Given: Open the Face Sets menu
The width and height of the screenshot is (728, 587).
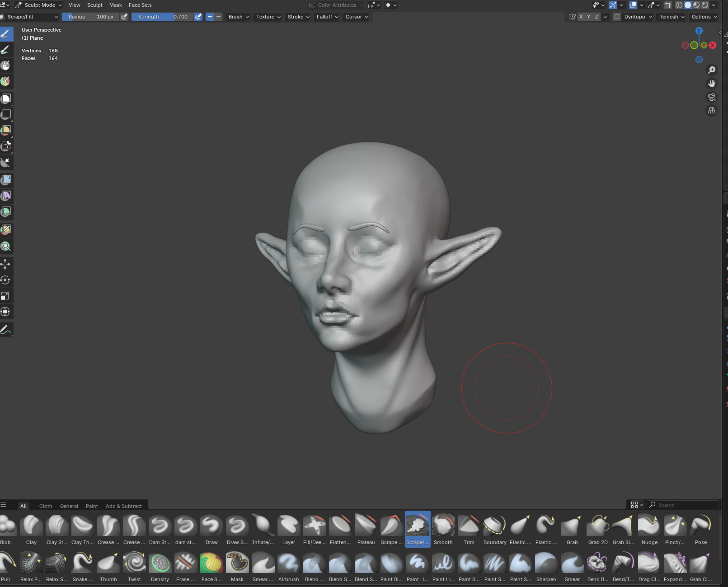Looking at the screenshot, I should point(140,5).
